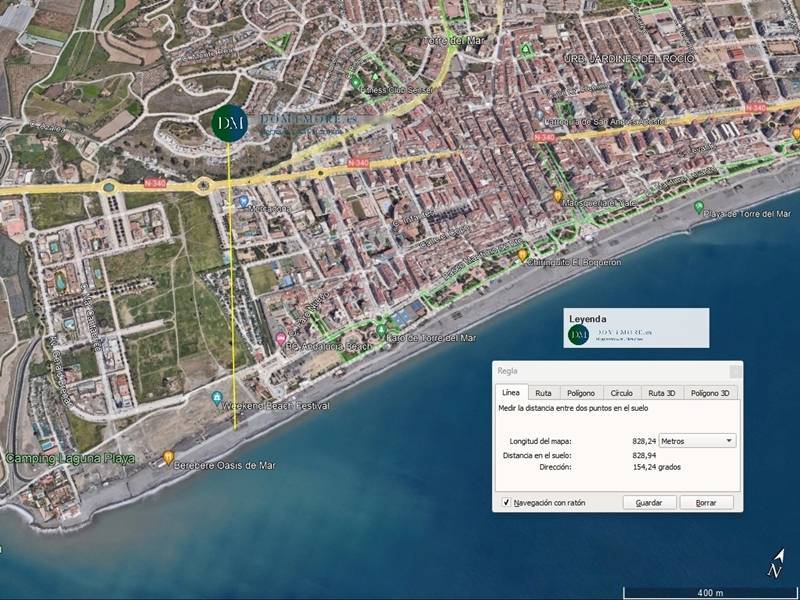Select the Polígono 3D tab
The height and width of the screenshot is (600, 800).
pyautogui.click(x=710, y=393)
